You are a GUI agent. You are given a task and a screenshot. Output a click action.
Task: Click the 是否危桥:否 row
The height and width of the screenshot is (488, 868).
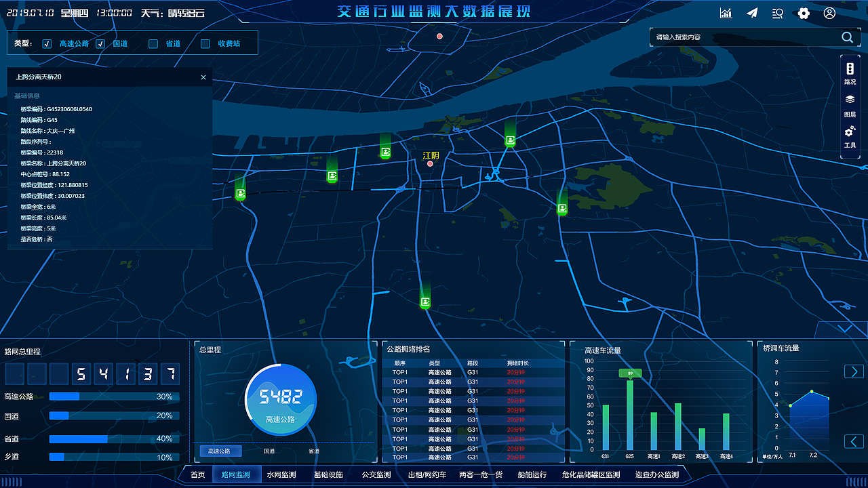[37, 239]
